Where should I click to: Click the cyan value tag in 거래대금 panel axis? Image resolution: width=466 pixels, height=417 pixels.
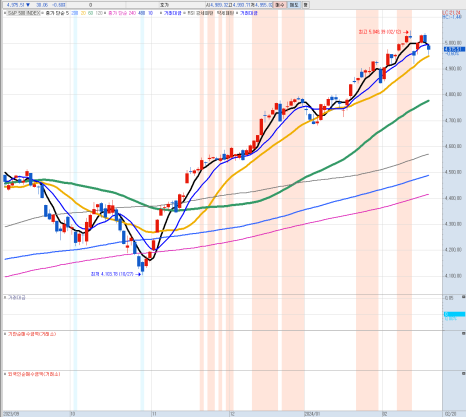(454, 314)
